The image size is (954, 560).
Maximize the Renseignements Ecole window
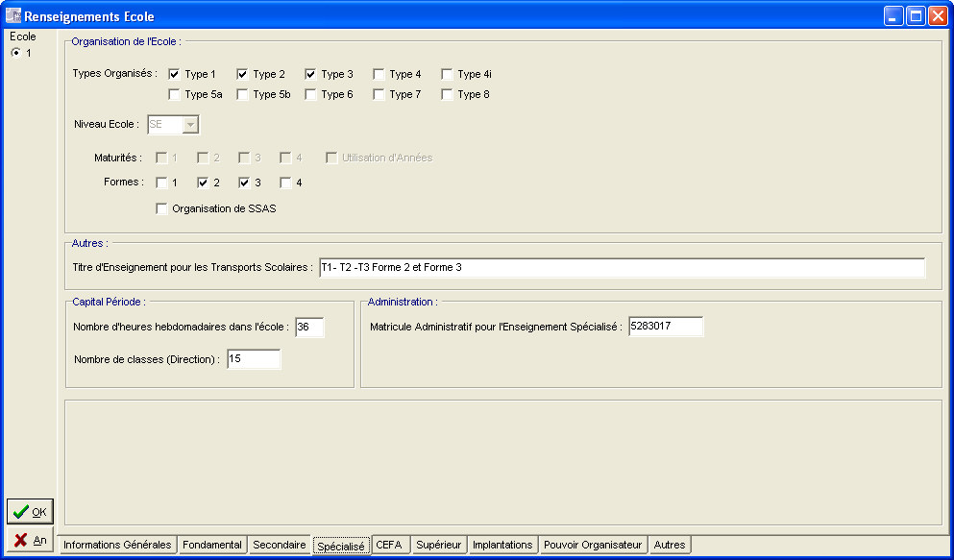[x=916, y=15]
